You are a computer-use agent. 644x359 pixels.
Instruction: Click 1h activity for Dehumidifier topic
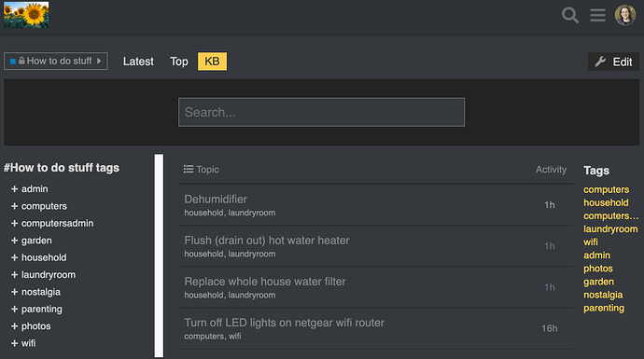[550, 205]
